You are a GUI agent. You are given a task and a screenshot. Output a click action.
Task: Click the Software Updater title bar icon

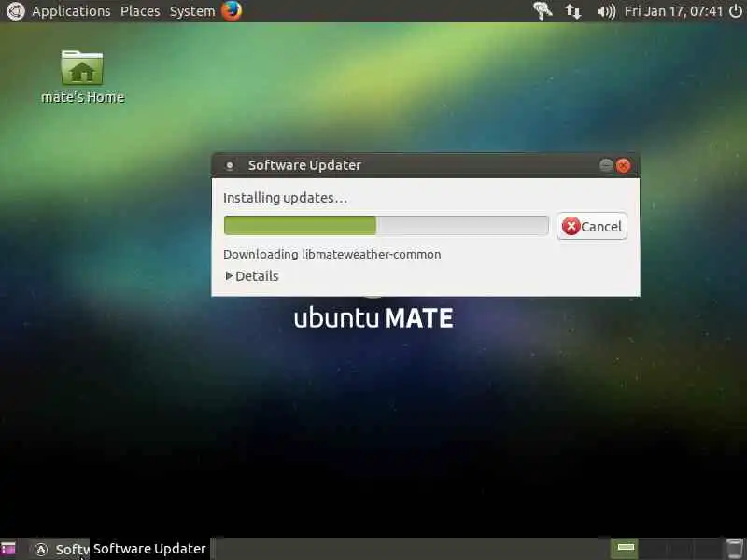(230, 166)
